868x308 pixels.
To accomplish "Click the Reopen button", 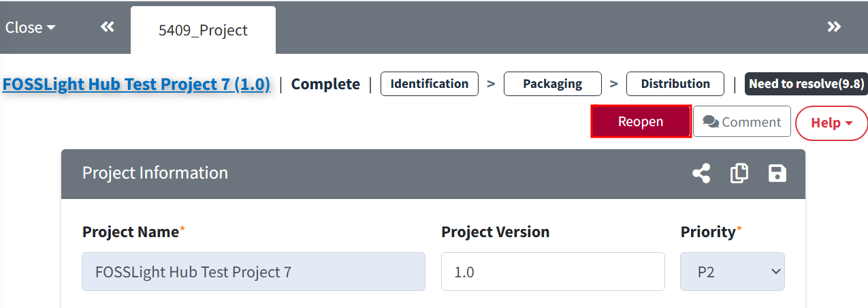I will coord(641,121).
